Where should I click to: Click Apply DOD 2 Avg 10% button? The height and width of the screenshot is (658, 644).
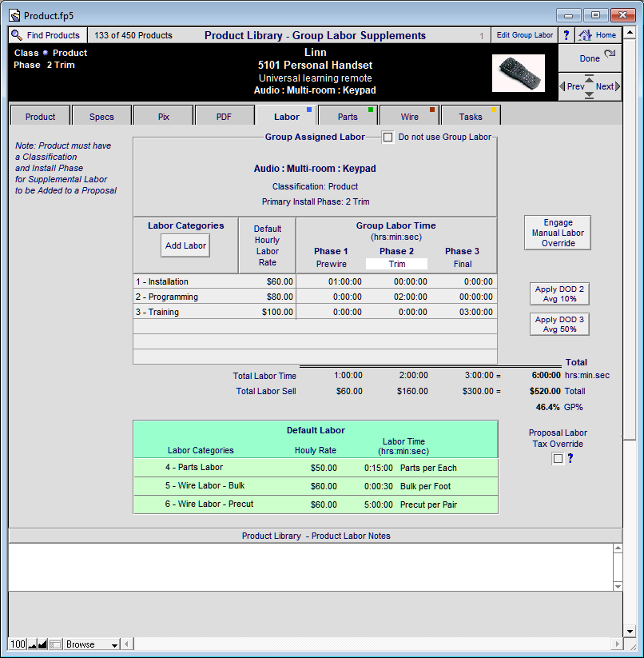click(559, 293)
